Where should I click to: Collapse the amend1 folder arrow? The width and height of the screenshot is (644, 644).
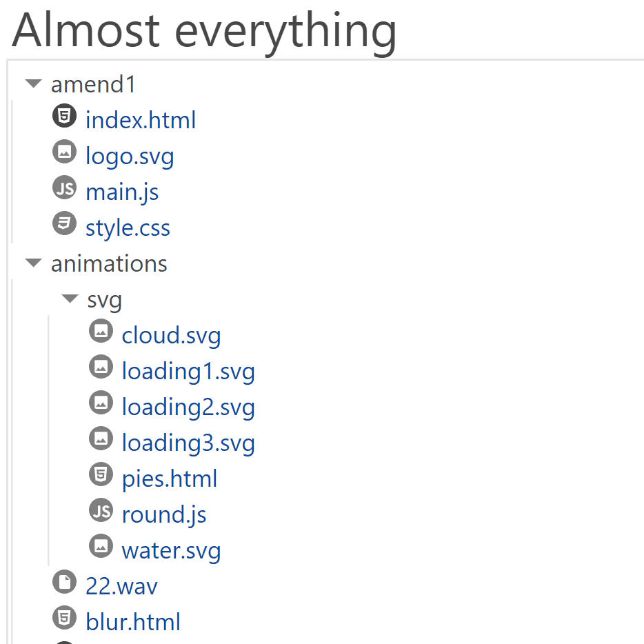(x=33, y=84)
